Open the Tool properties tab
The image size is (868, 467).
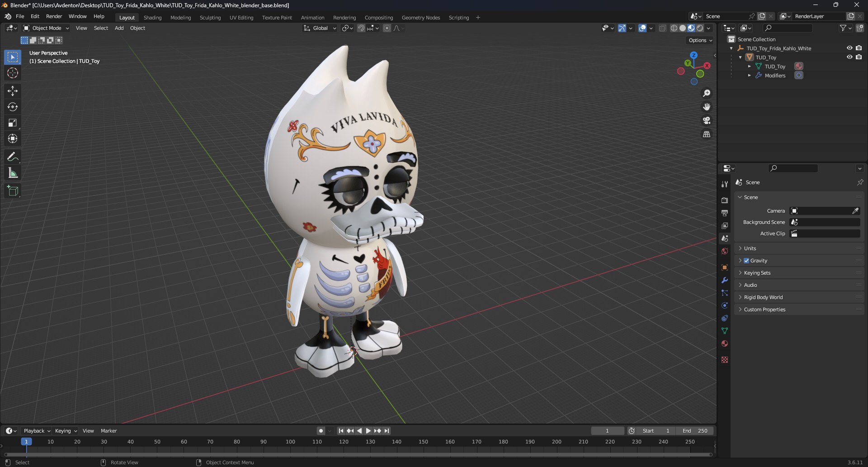pos(725,184)
